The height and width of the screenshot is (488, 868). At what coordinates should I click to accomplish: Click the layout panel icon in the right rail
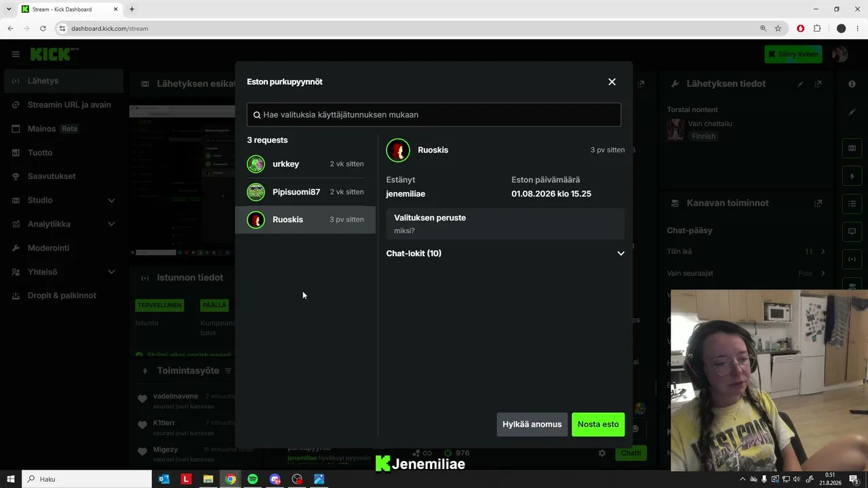[852, 148]
